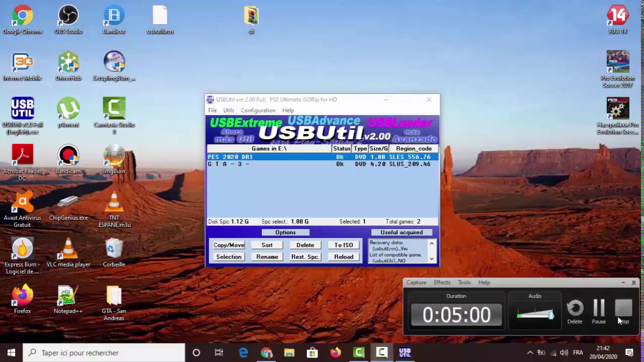Open ImgBurn desktop icon
Image resolution: width=644 pixels, height=362 pixels.
coord(114,160)
